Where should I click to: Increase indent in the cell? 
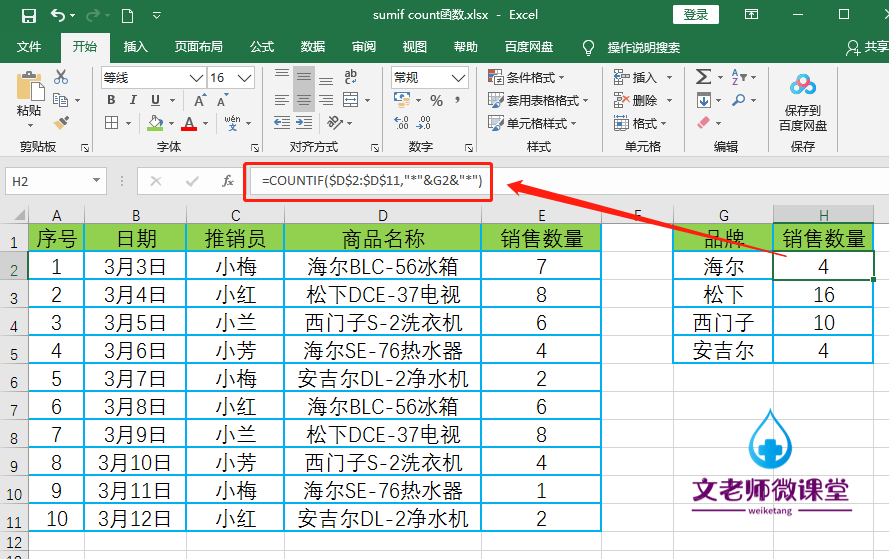point(304,122)
